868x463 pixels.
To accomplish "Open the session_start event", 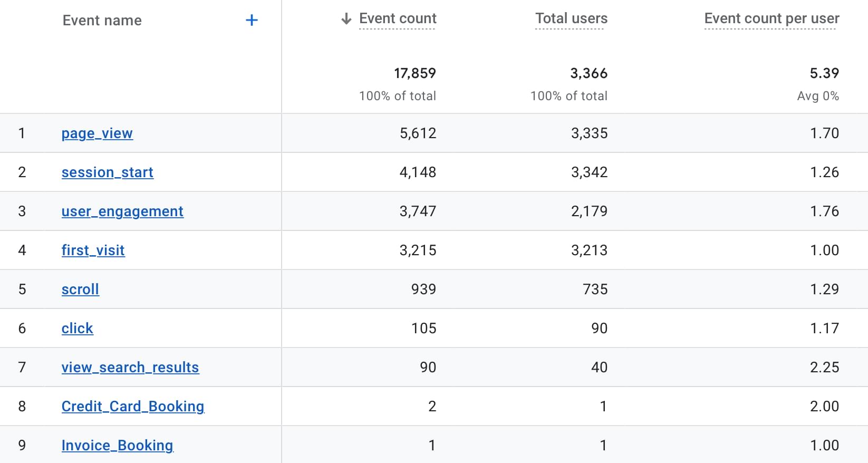I will [x=107, y=172].
